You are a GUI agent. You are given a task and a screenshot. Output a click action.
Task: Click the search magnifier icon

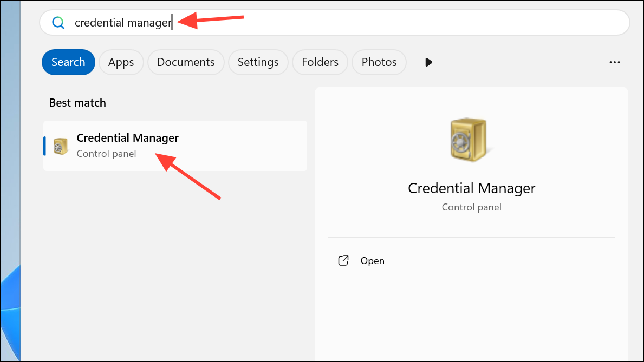click(x=58, y=23)
